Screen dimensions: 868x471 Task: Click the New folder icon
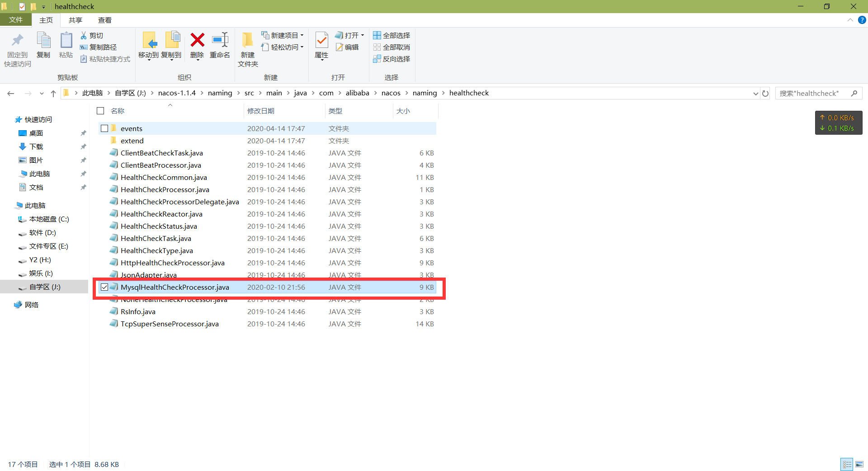[247, 40]
